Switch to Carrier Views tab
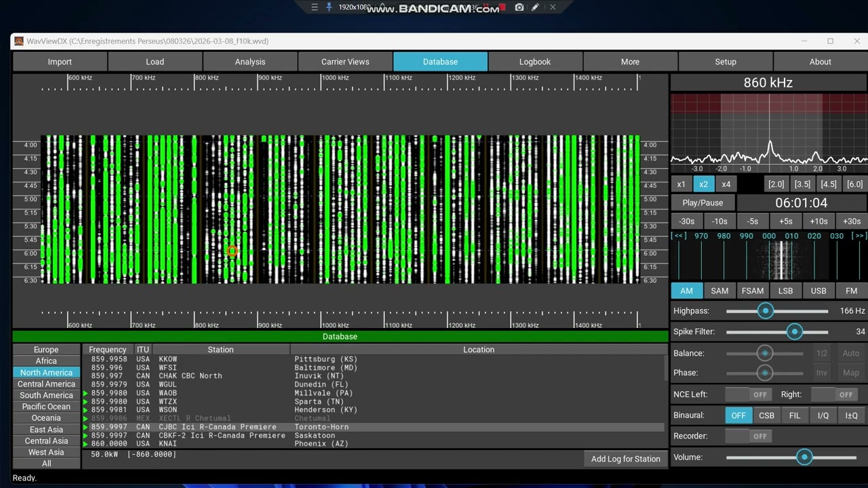This screenshot has width=868, height=488. [345, 62]
